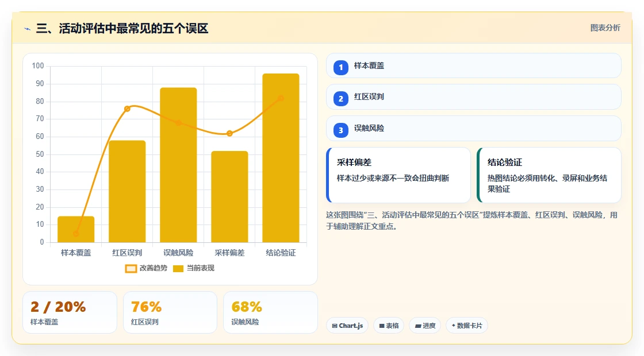Click the icon in the 进度 tag
644x356 pixels.
(417, 326)
